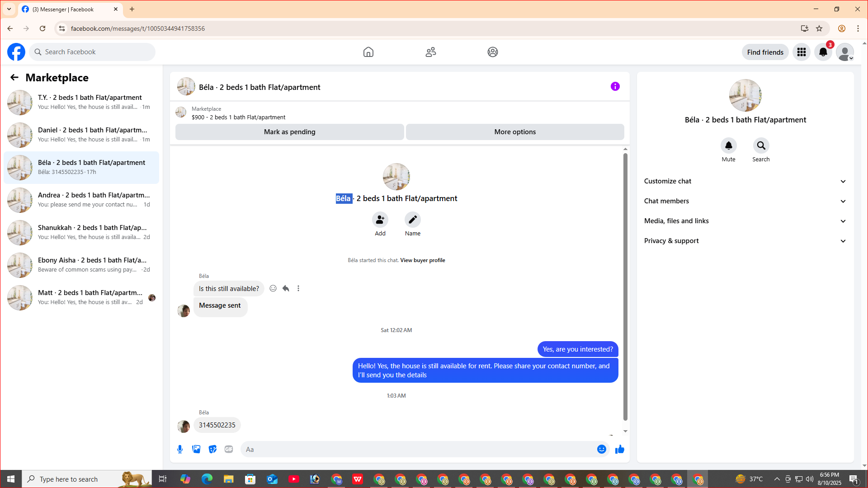Image resolution: width=868 pixels, height=488 pixels.
Task: Click Mark as pending button
Action: point(289,132)
